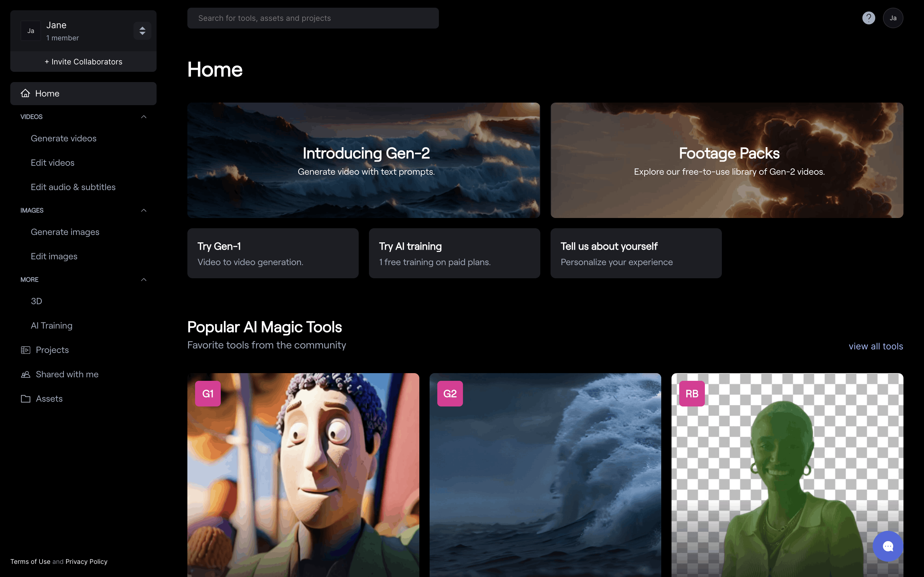Click the G2 badge on thumbnail
The height and width of the screenshot is (577, 924).
(450, 393)
